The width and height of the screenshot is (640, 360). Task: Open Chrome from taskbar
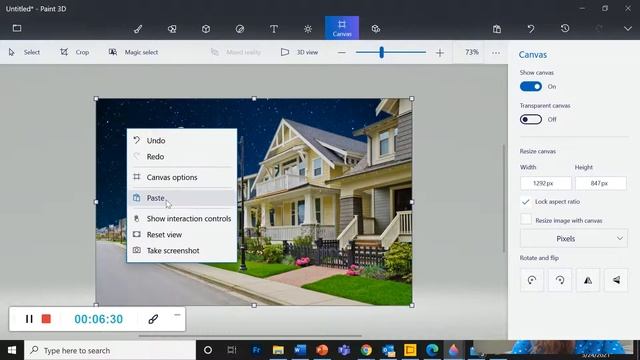(366, 350)
